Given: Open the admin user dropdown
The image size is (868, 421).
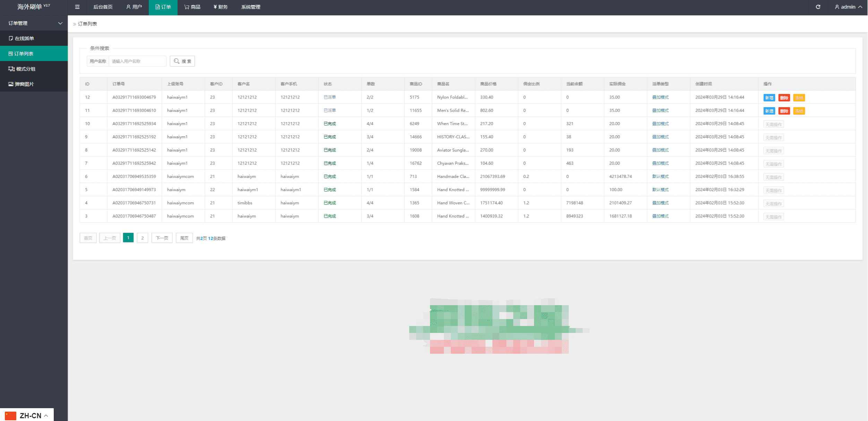Looking at the screenshot, I should click(848, 7).
